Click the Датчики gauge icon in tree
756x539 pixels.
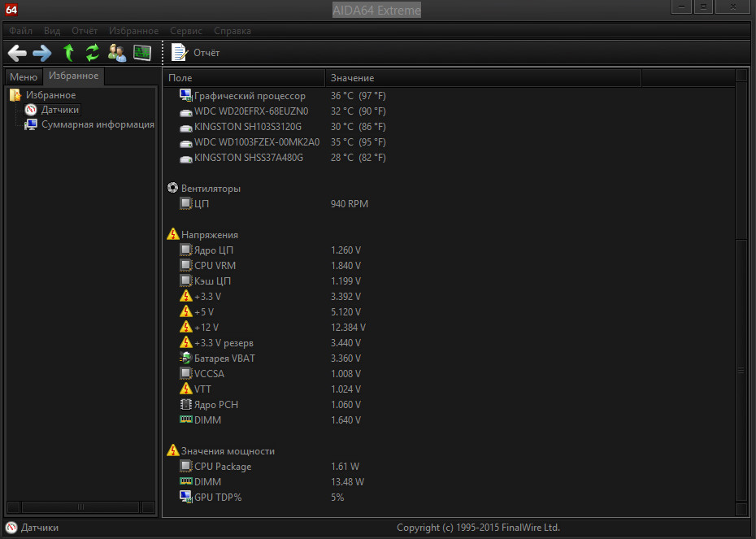(x=31, y=110)
